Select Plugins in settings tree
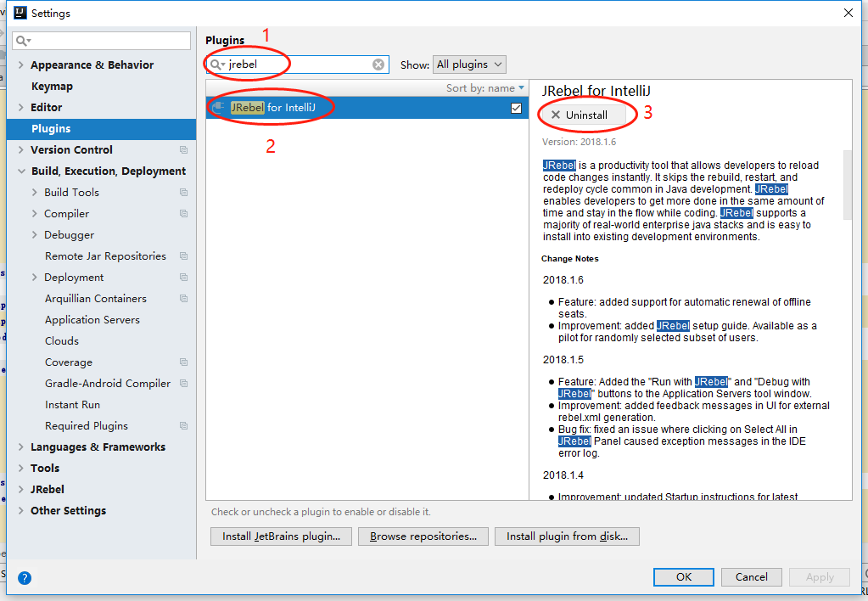The height and width of the screenshot is (601, 868). coord(101,129)
